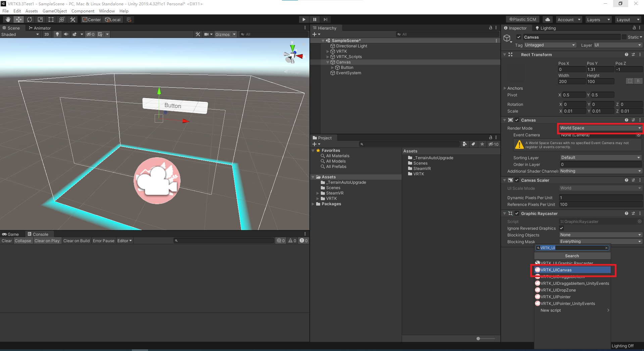Select VRTK_UIPointer component result
The image size is (644, 351).
[573, 297]
